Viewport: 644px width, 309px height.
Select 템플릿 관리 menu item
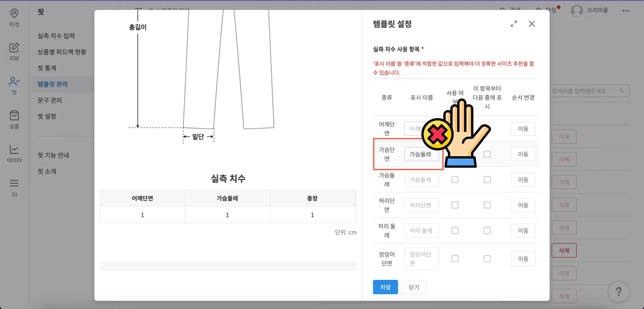pos(53,84)
